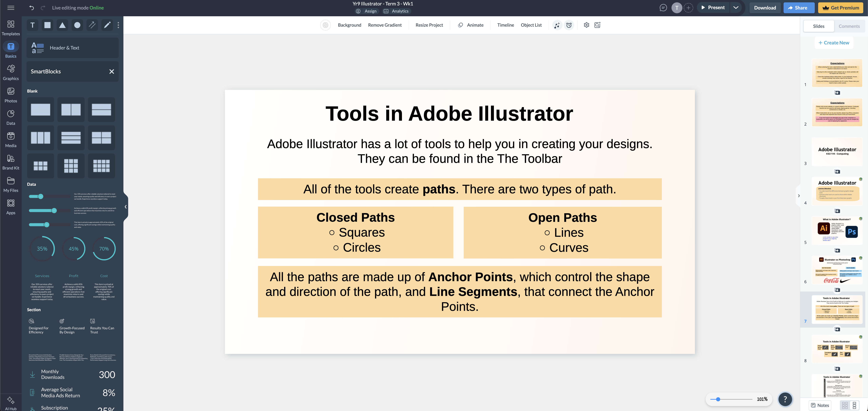Select the pen draw tool
Viewport: 868px width, 411px height.
click(x=107, y=25)
